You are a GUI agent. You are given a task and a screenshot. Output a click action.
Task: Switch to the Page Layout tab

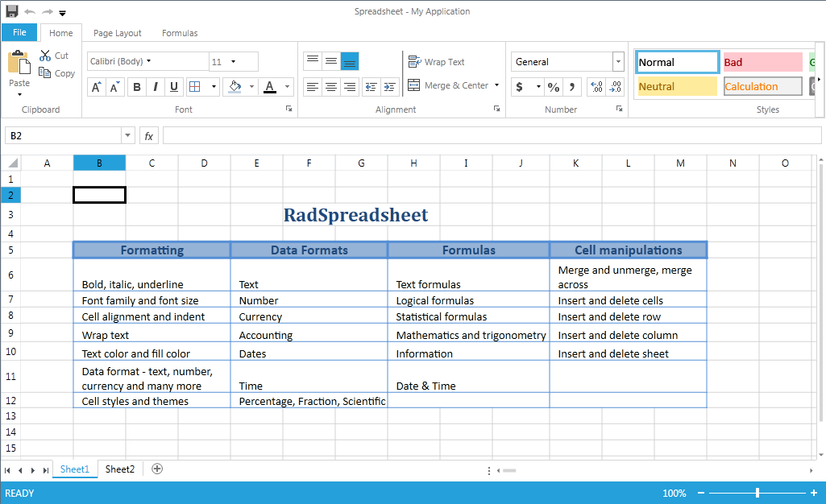pos(117,33)
